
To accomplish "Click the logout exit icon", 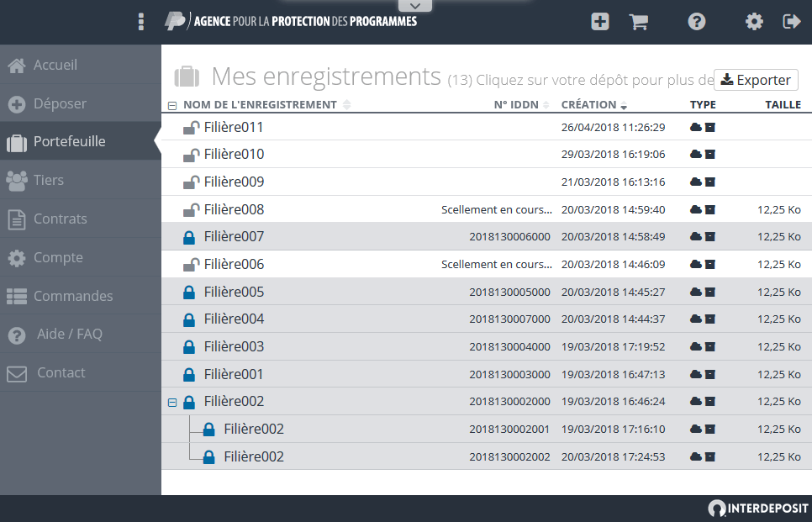I will 792,22.
